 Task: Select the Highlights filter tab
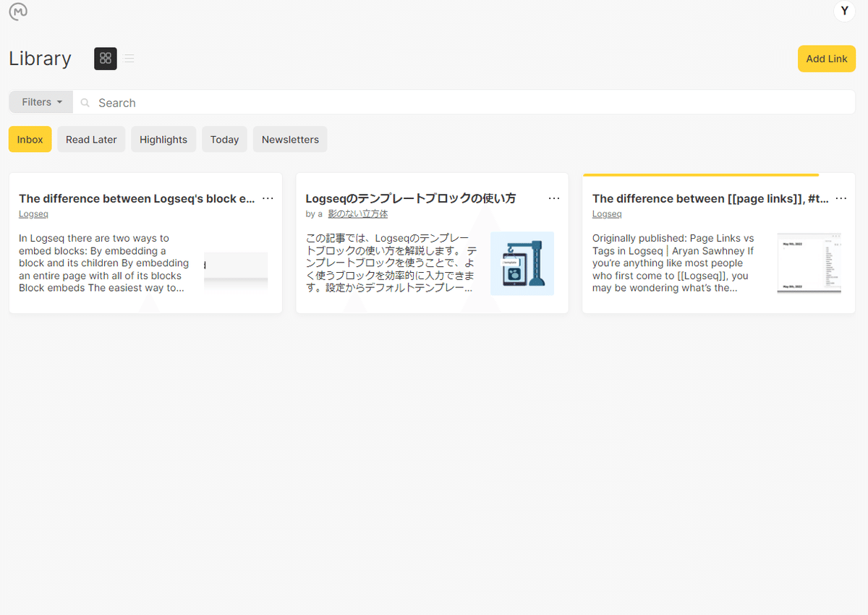pyautogui.click(x=163, y=140)
